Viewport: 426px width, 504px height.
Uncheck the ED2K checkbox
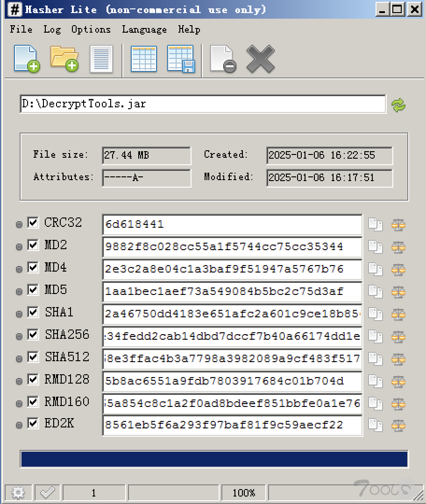click(33, 423)
